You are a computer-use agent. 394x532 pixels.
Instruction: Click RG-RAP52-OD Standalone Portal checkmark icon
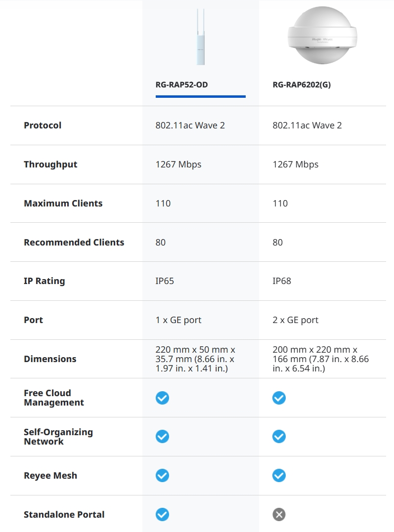tap(162, 515)
